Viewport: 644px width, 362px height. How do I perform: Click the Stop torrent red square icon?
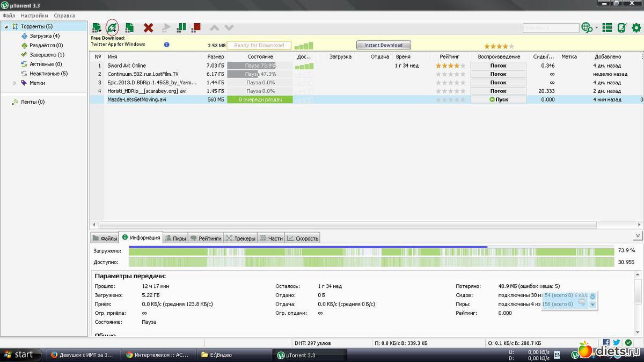[196, 27]
